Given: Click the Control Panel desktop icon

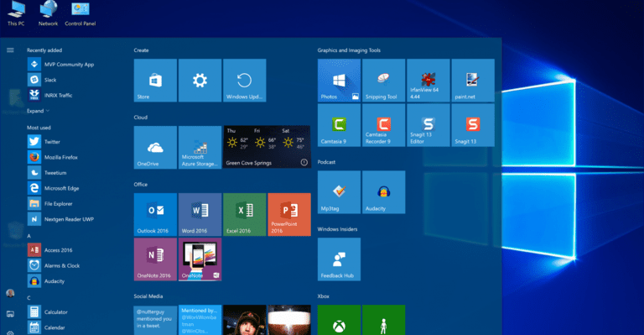Looking at the screenshot, I should pyautogui.click(x=80, y=14).
